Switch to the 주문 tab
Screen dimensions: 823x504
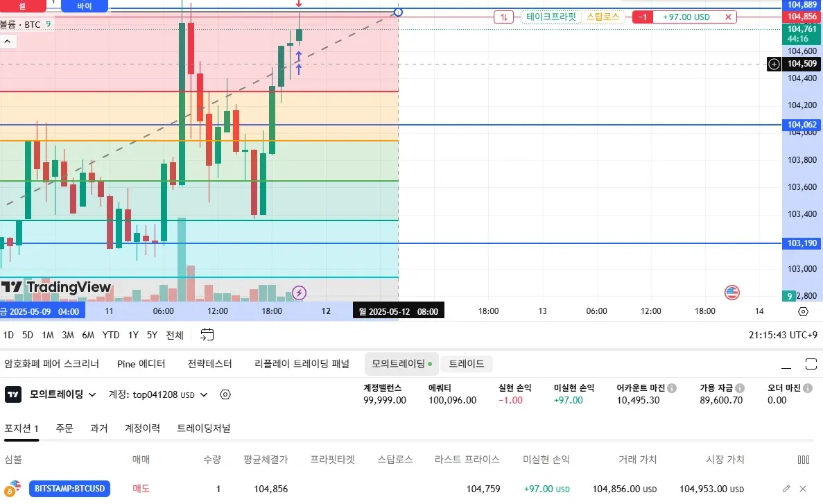64,428
